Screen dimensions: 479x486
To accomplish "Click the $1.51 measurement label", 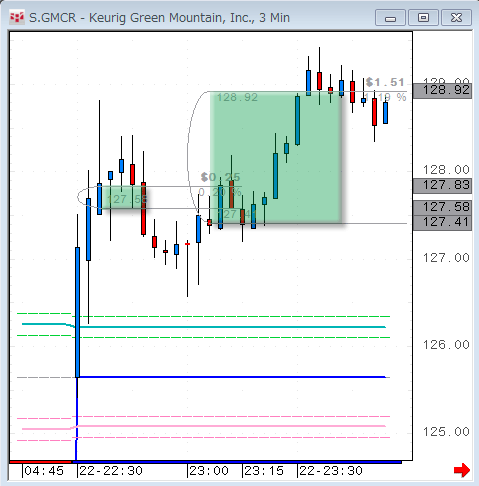I will click(385, 82).
